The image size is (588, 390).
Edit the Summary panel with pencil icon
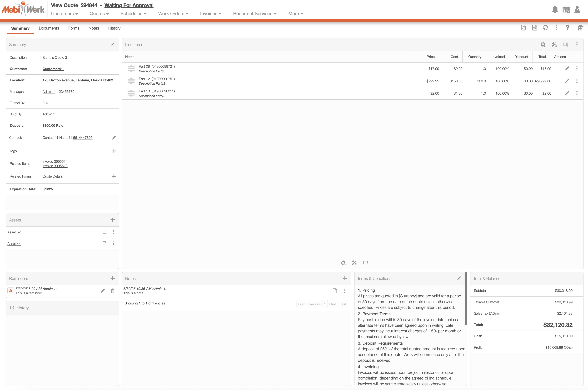coord(113,44)
